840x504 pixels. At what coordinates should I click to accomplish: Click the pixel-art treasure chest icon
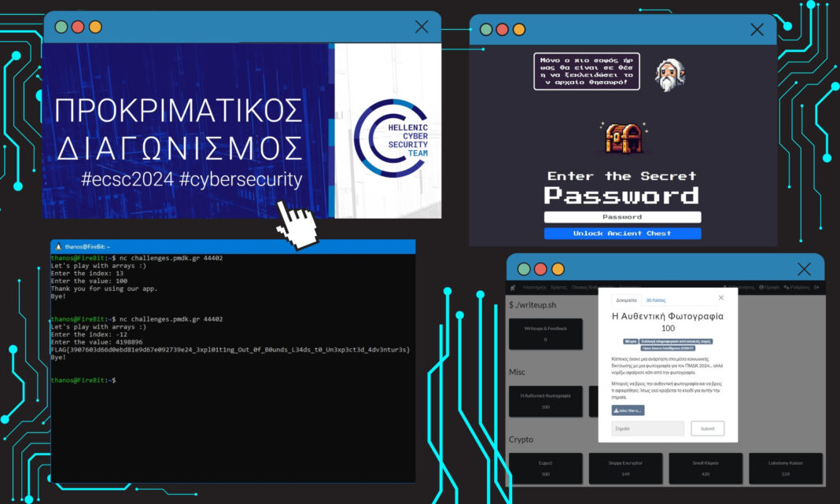622,136
